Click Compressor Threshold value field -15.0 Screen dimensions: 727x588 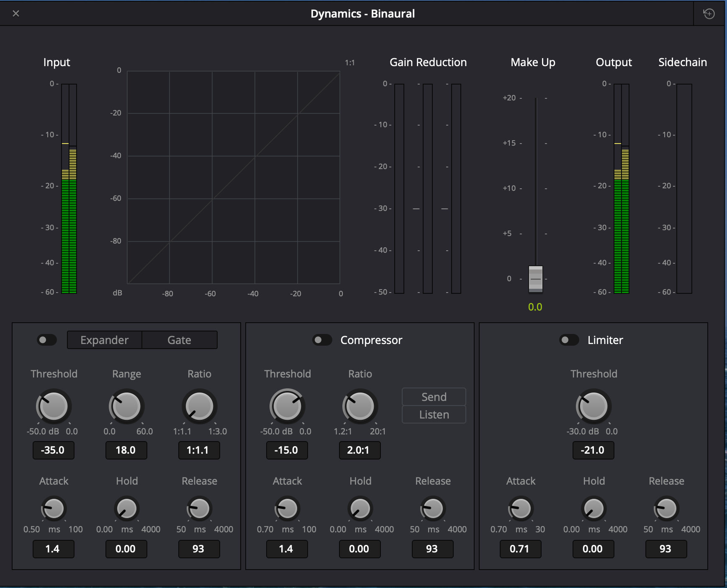287,450
